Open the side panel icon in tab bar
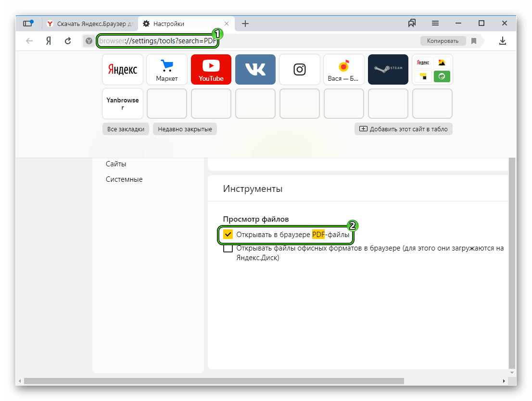532x401 pixels. pyautogui.click(x=28, y=23)
